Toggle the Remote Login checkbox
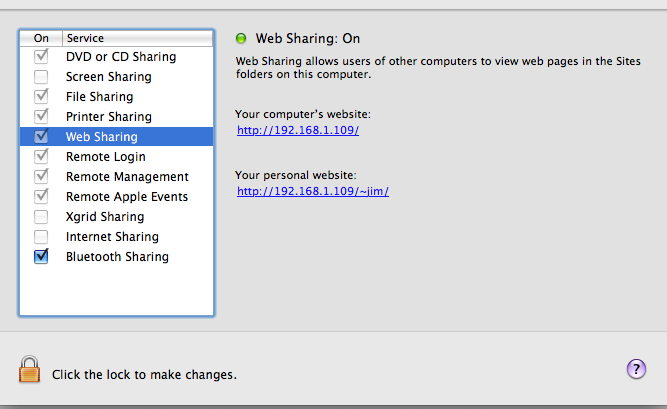Viewport: 667px width, 409px height. coord(41,156)
